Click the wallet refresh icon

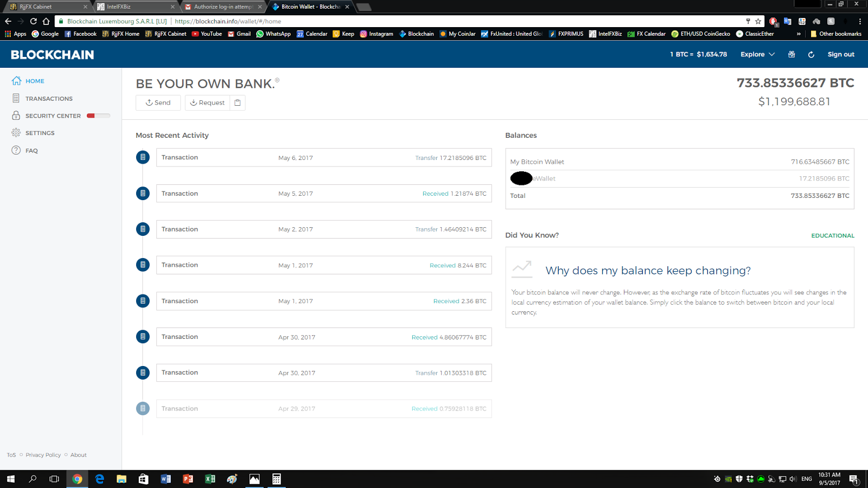(811, 55)
